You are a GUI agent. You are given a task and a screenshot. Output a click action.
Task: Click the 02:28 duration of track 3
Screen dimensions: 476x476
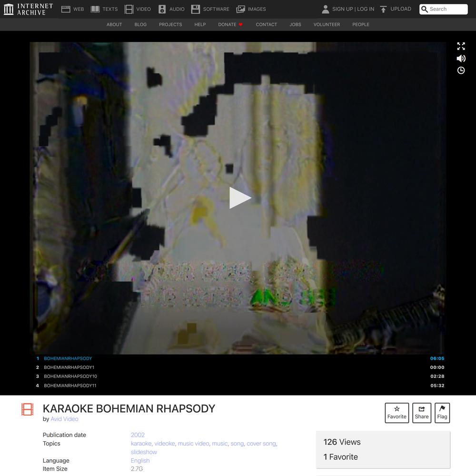pyautogui.click(x=437, y=377)
